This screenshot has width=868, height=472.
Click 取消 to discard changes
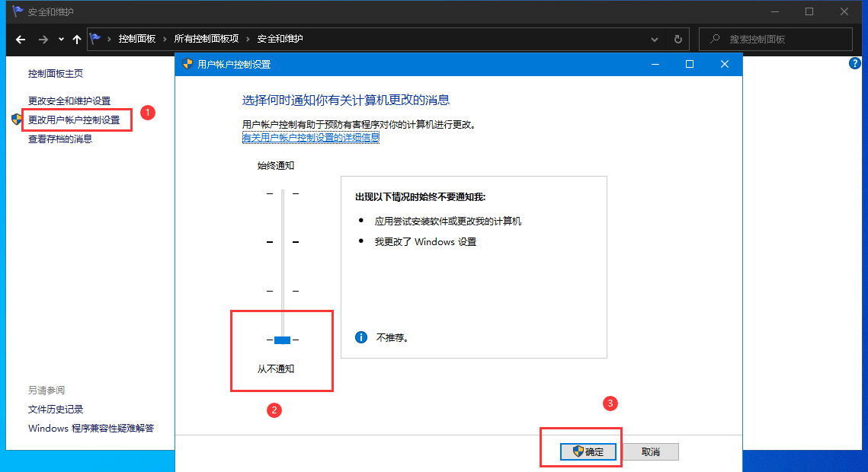pyautogui.click(x=651, y=451)
